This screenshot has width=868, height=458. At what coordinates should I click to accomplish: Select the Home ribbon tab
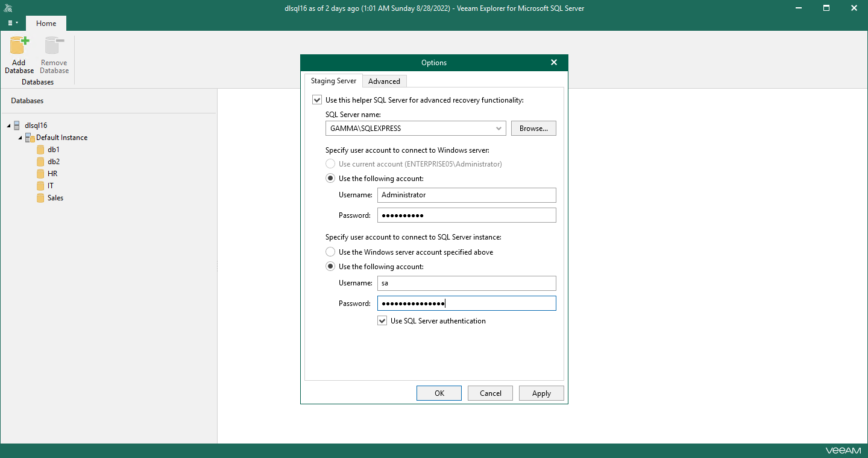pyautogui.click(x=46, y=24)
